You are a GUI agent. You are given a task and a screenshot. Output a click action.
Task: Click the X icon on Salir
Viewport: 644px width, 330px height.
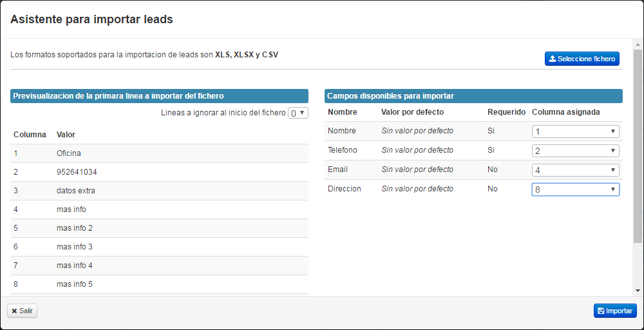pos(14,311)
